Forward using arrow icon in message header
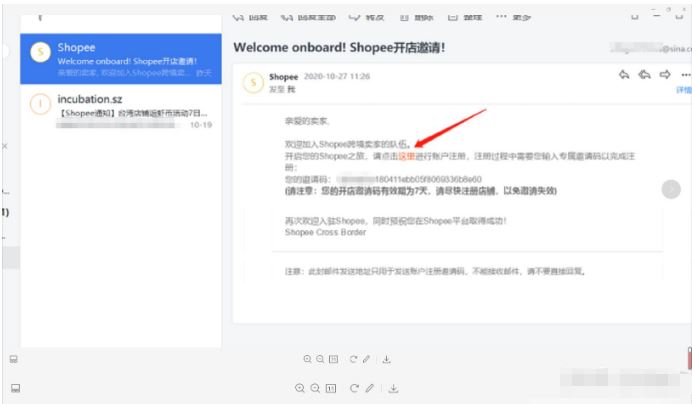Screen dimensions: 692x404 tap(665, 75)
